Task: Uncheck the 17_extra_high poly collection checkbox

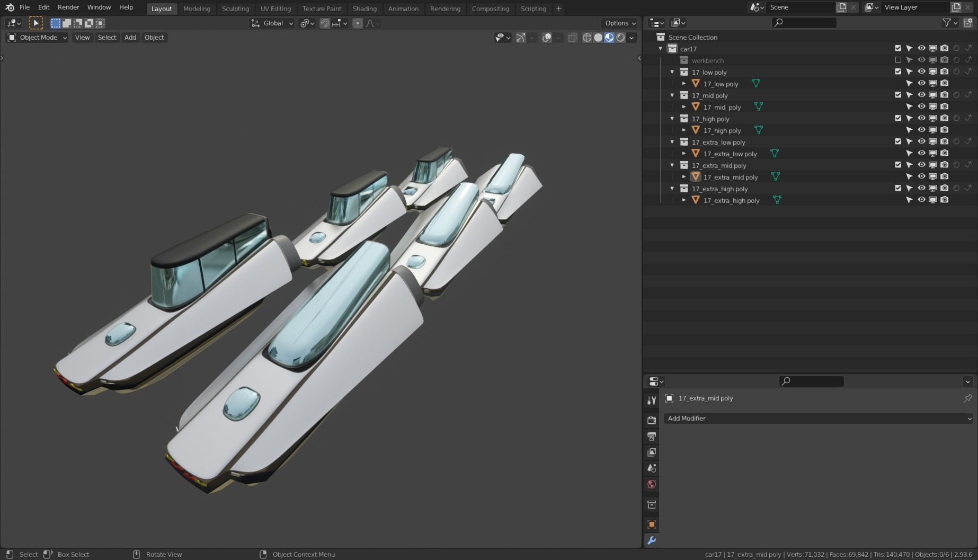Action: pos(898,188)
